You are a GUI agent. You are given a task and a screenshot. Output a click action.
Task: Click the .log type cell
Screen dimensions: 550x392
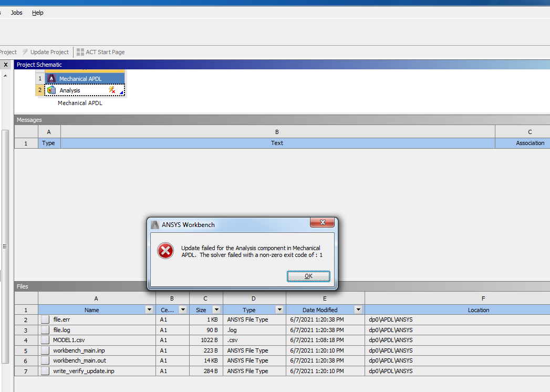click(x=255, y=330)
